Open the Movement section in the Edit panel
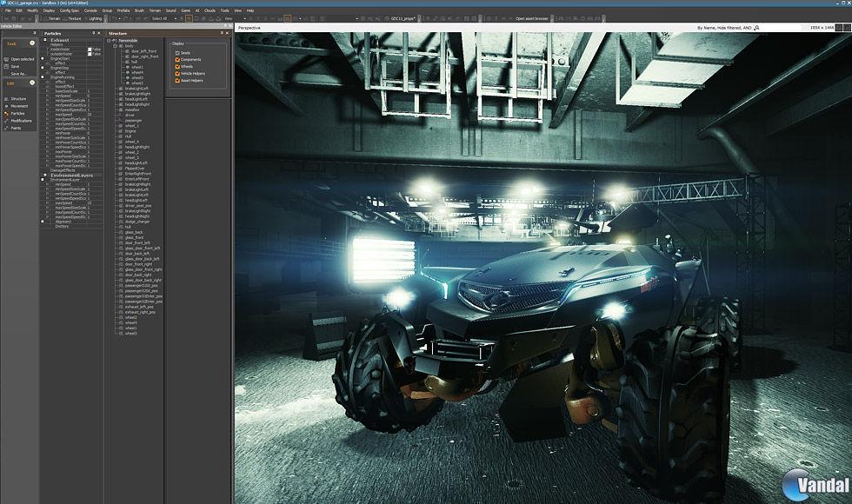This screenshot has width=852, height=504. 19,106
